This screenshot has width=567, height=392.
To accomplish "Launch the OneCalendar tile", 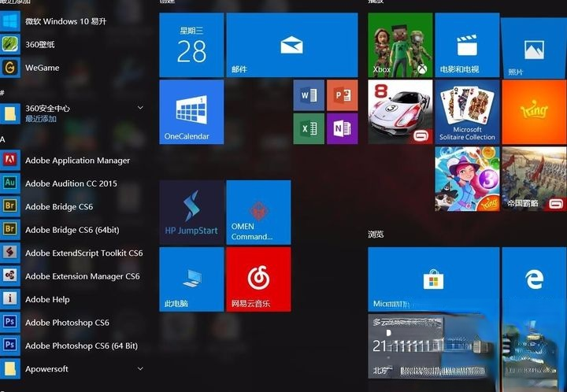I will coord(191,112).
